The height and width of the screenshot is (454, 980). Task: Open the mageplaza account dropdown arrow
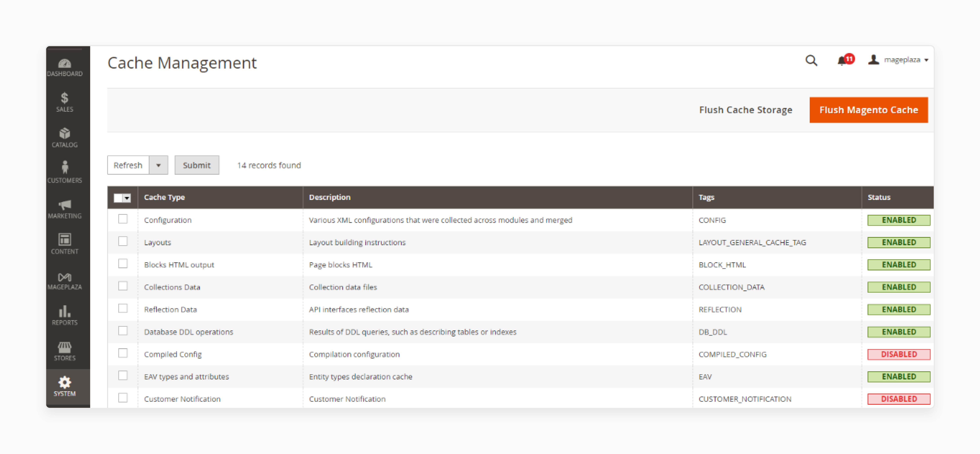(926, 60)
